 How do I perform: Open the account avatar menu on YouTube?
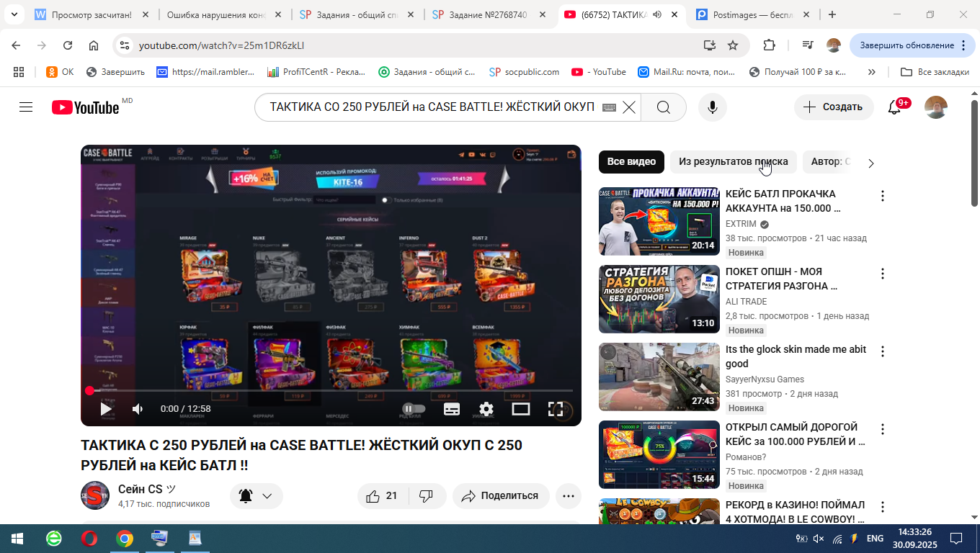coord(935,107)
